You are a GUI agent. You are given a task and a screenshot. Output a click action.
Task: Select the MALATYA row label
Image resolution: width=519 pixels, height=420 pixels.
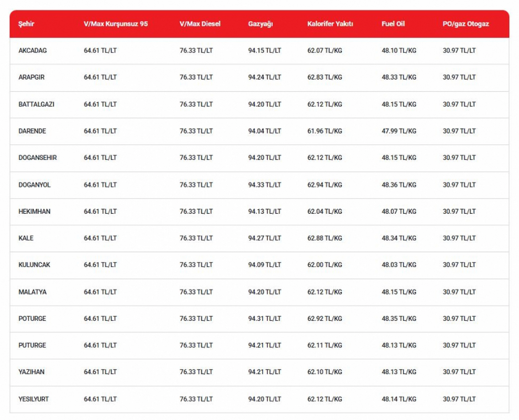tap(32, 292)
